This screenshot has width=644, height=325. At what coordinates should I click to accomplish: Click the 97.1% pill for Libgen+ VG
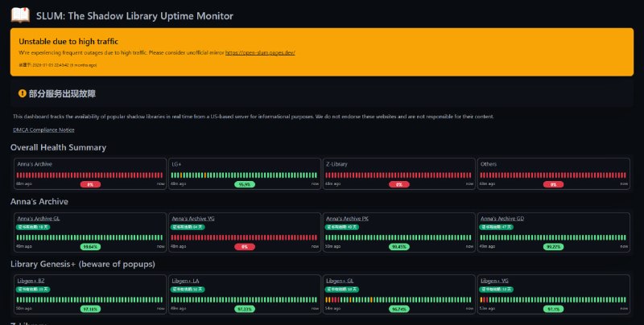point(553,309)
